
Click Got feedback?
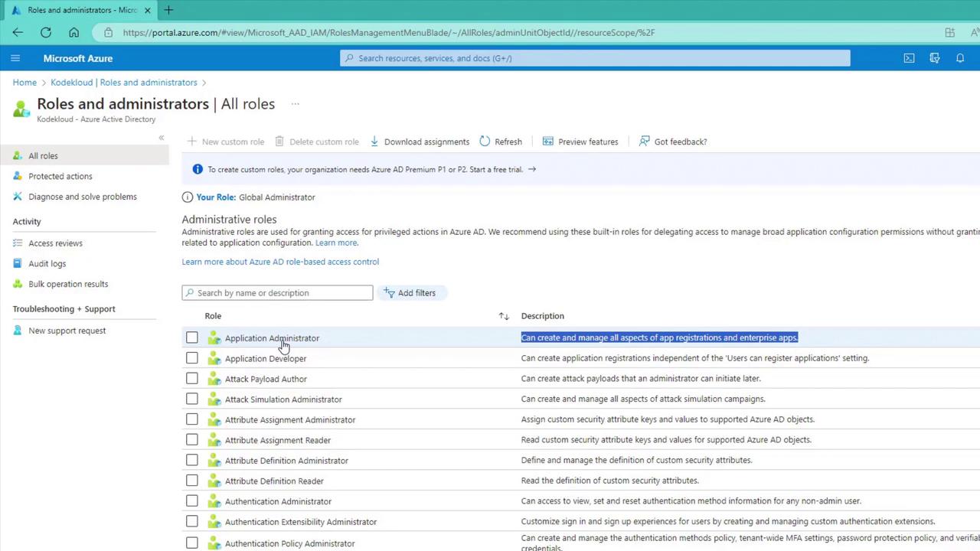(x=673, y=142)
